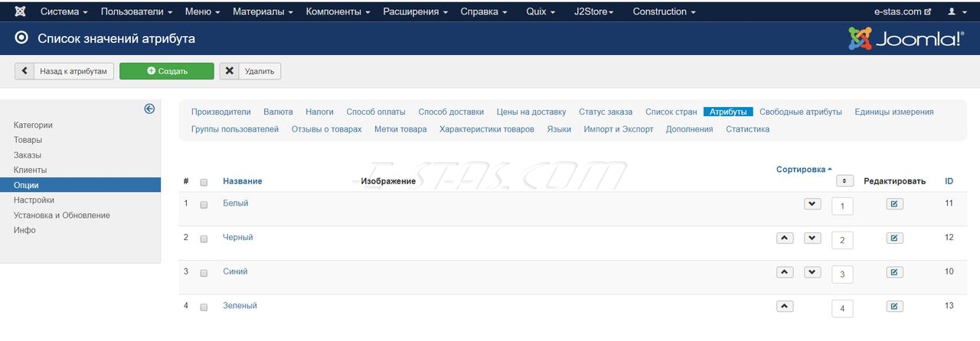The image size is (980, 341).
Task: Sort by the ID column header
Action: click(x=949, y=181)
